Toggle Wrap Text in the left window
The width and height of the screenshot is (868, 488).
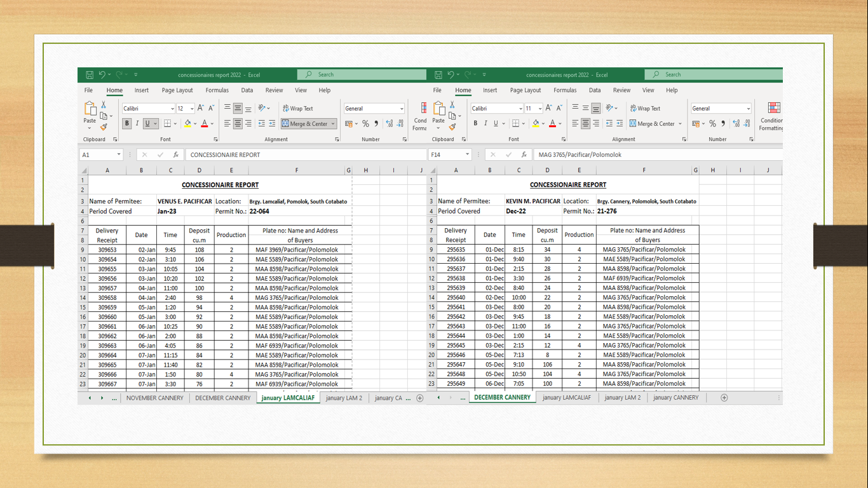298,109
